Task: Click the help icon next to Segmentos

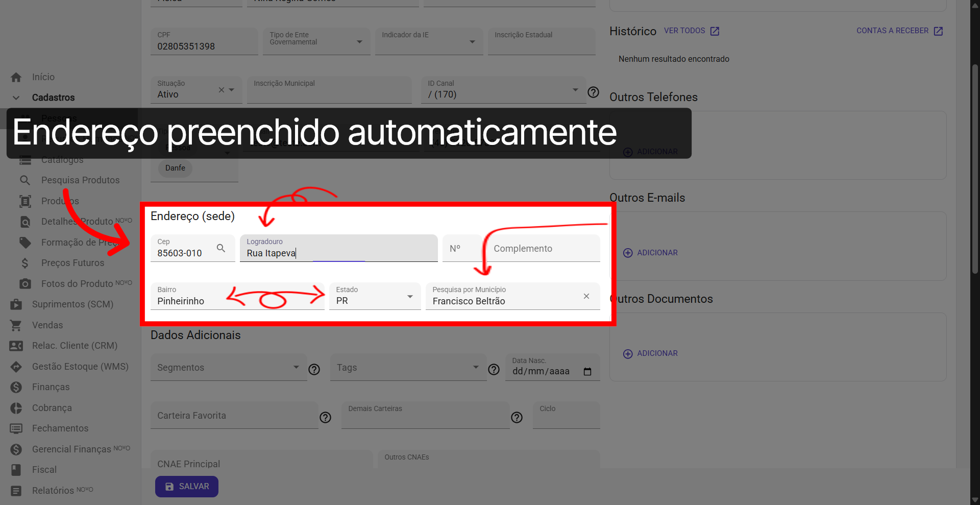Action: (314, 369)
